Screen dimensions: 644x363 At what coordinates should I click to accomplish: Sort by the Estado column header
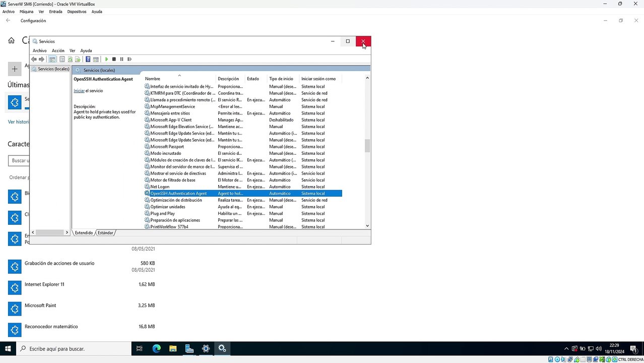pos(256,79)
